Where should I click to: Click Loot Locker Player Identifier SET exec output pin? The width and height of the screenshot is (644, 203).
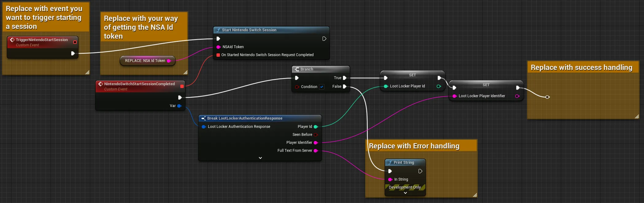(518, 88)
